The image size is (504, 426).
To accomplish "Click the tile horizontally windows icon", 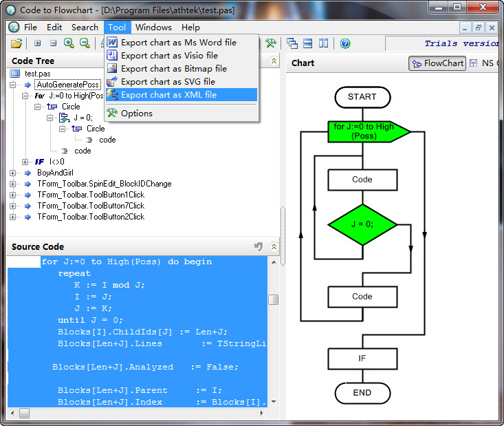I will click(x=307, y=43).
